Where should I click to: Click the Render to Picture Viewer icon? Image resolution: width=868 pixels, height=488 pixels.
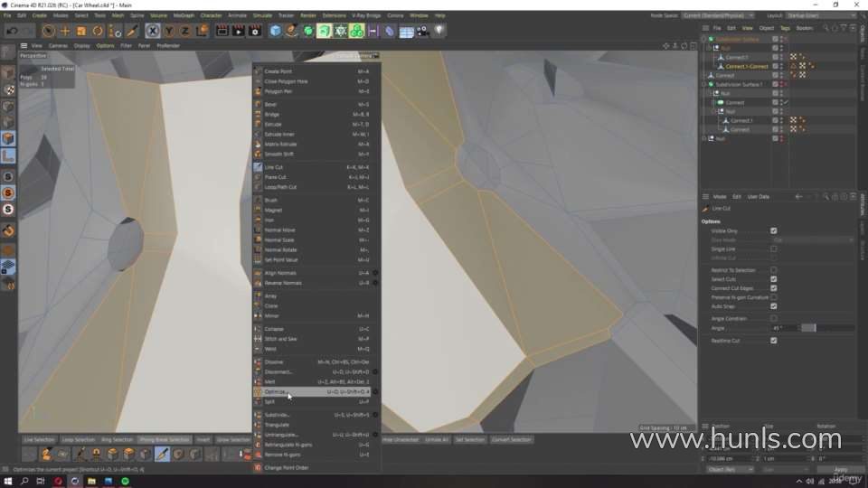click(238, 31)
